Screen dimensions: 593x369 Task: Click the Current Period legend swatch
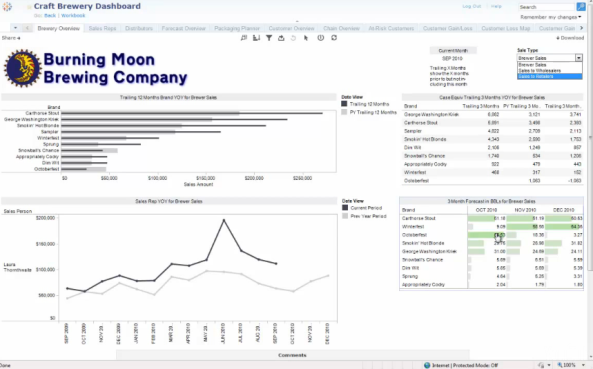345,208
